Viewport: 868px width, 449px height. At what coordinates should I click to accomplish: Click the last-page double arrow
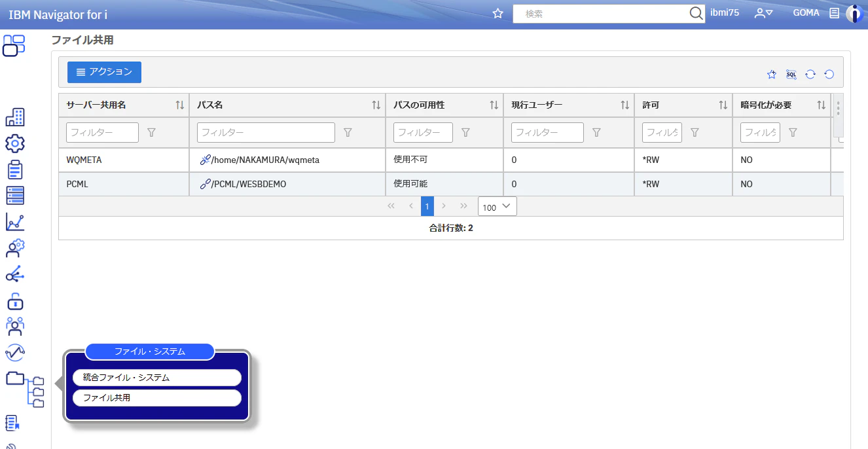[464, 206]
